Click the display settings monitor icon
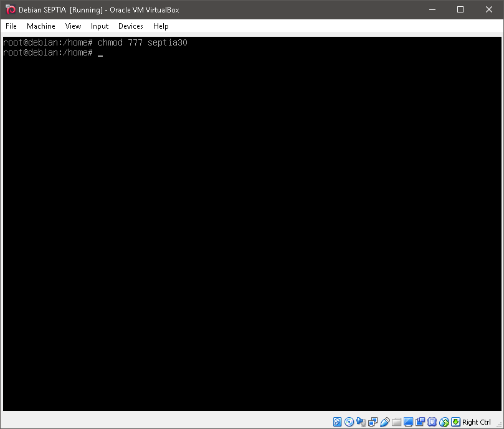Viewport: 504px width, 429px height. [408, 422]
